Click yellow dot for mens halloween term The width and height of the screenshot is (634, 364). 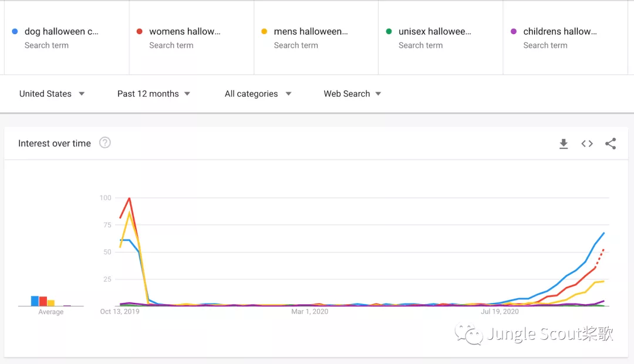[264, 32]
